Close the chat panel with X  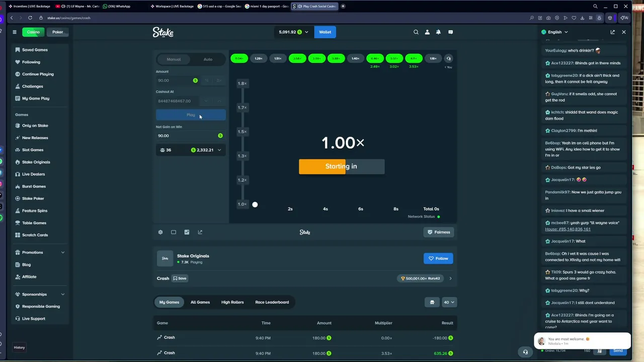click(624, 32)
